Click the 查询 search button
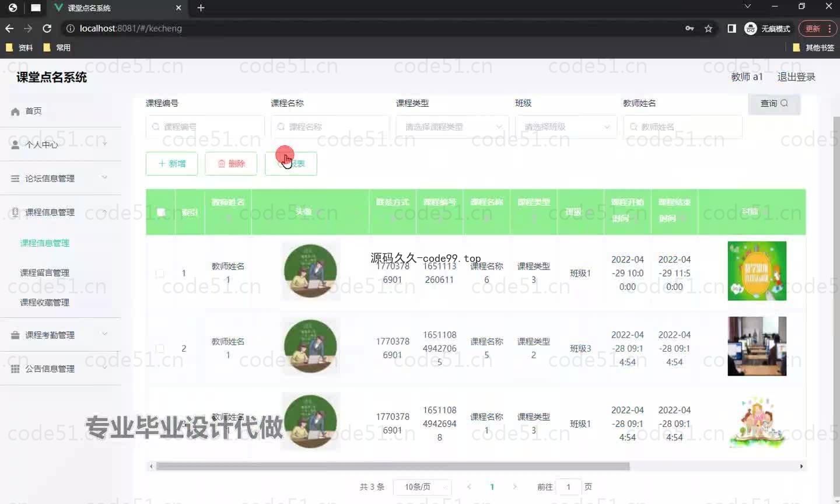840x504 pixels. tap(774, 103)
